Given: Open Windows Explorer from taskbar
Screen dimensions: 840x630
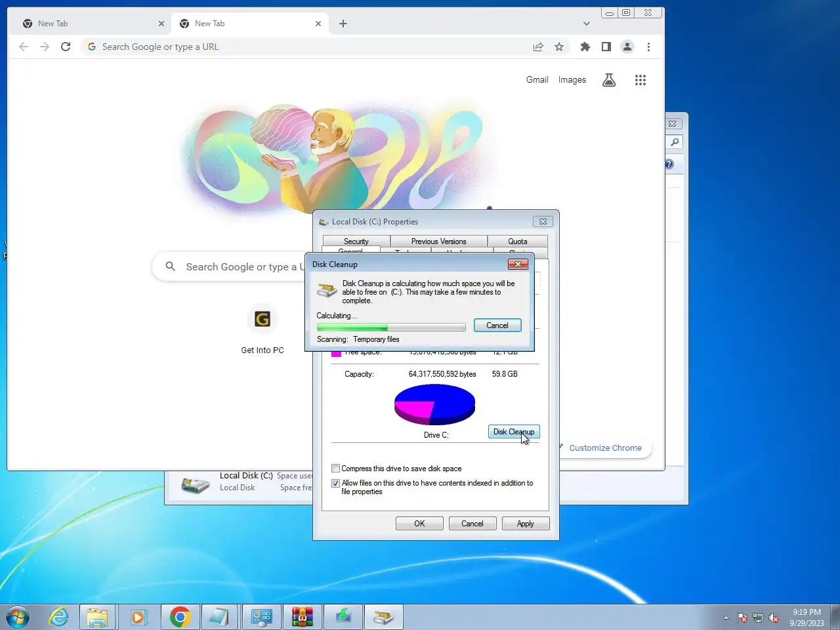Looking at the screenshot, I should (x=98, y=617).
